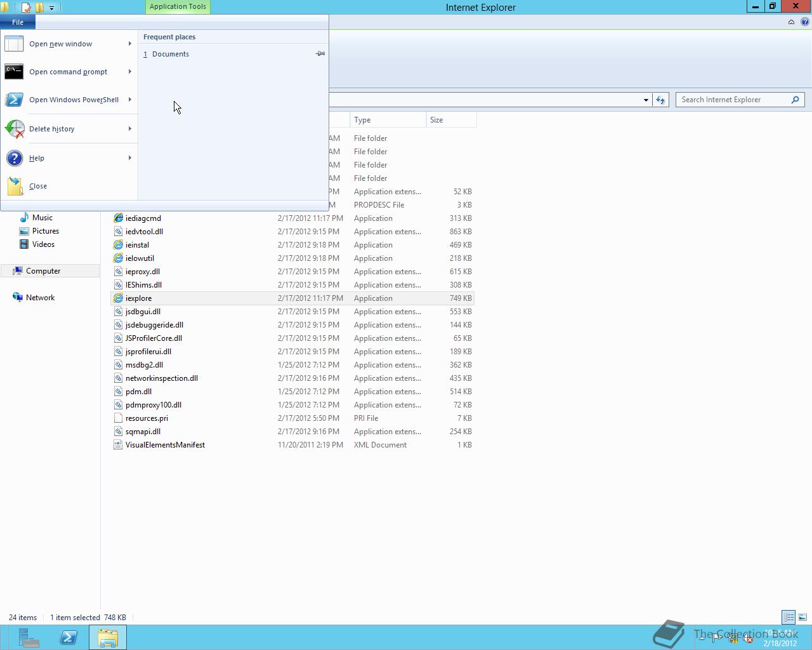Click the command prompt icon in File menu

14,72
